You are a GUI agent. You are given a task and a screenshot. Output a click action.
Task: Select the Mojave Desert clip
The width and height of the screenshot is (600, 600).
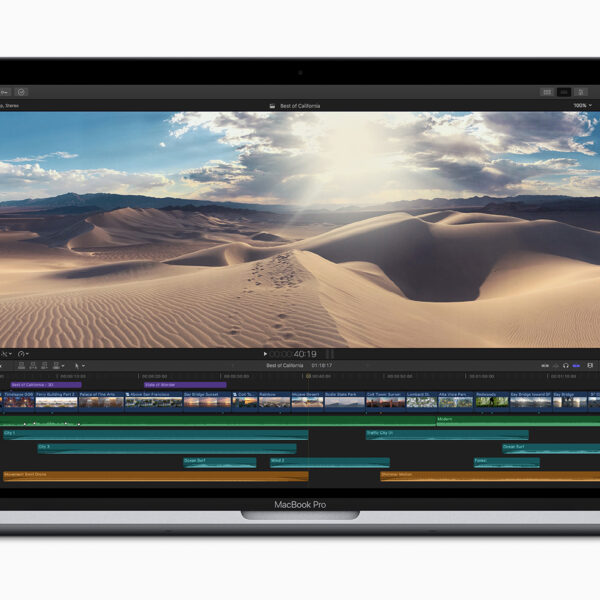tap(308, 402)
